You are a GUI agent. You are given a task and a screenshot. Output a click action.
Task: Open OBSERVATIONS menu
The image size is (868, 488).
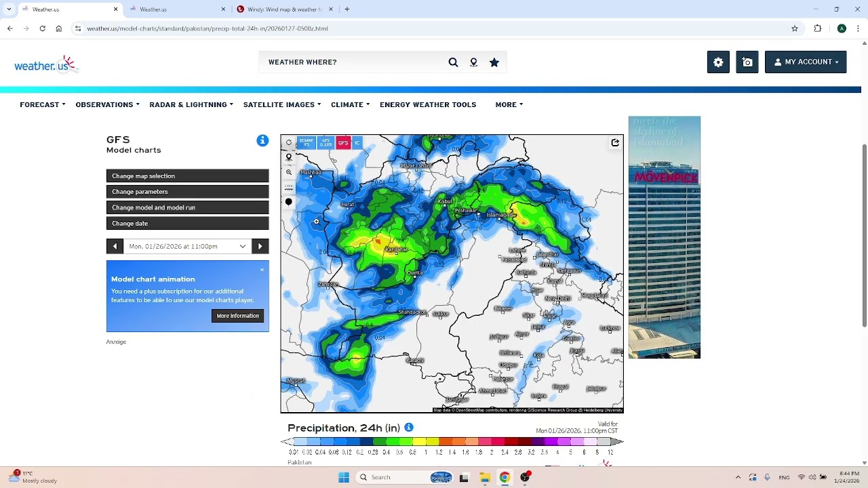(x=107, y=104)
